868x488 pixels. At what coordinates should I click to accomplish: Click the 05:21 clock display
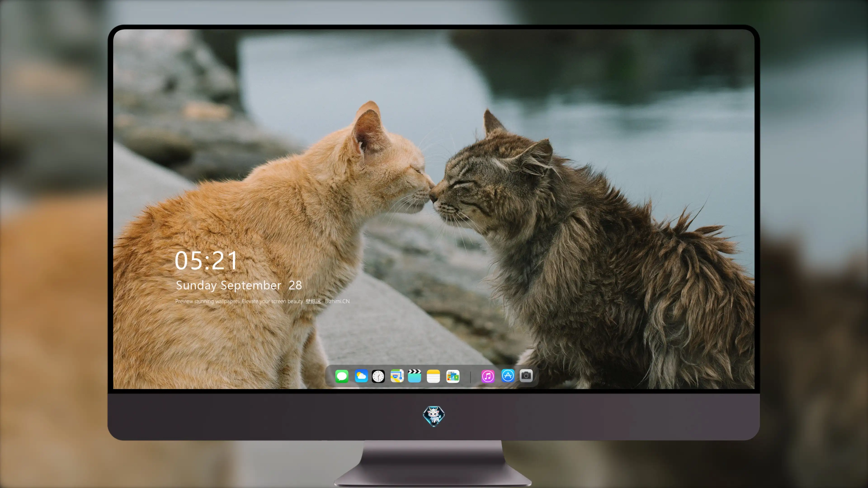click(x=206, y=261)
